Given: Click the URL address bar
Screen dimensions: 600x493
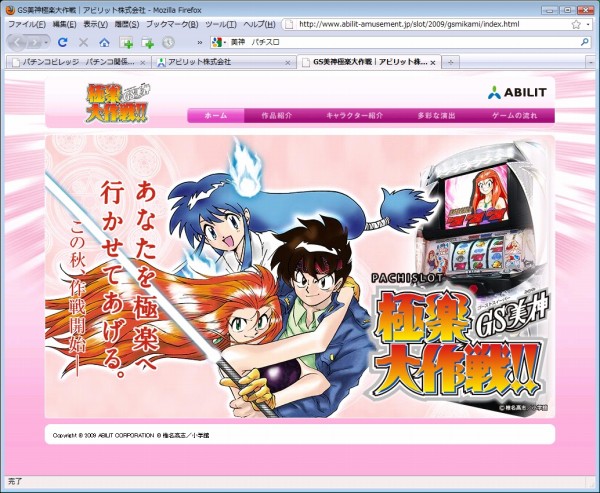Looking at the screenshot, I should tap(432, 24).
